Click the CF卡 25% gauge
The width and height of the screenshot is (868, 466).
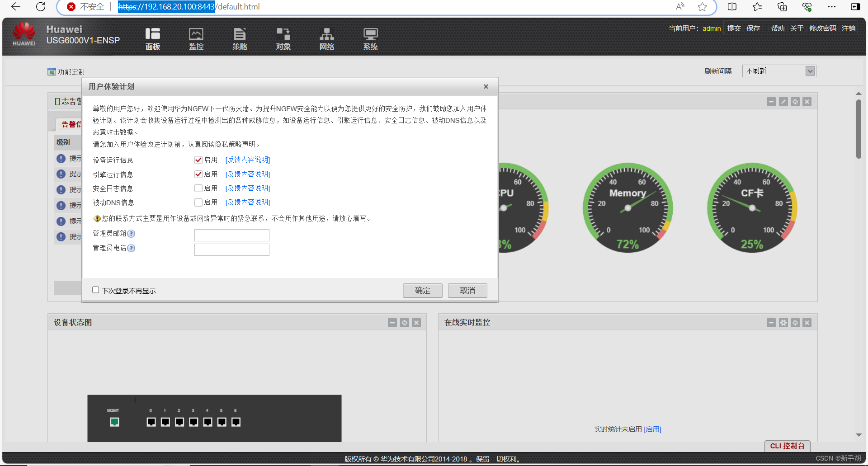(752, 208)
